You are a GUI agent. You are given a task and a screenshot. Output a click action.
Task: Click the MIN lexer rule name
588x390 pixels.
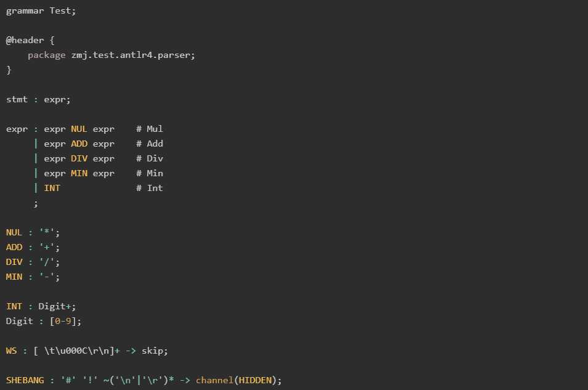click(x=14, y=277)
